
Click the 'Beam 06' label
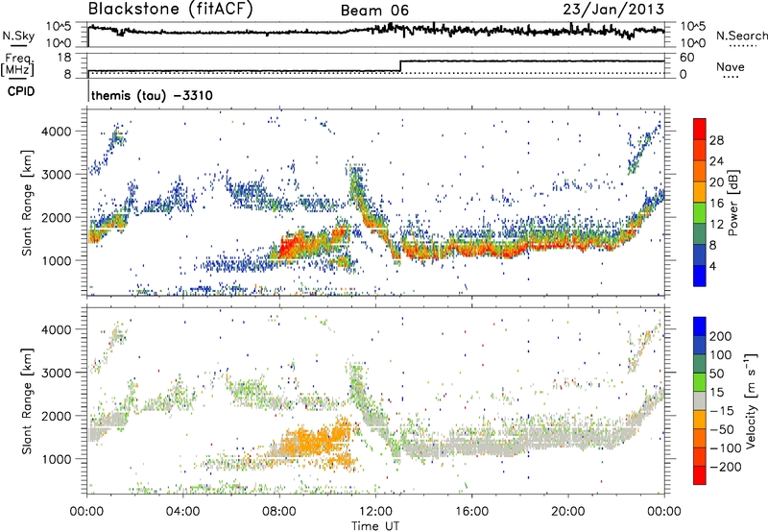tap(374, 11)
